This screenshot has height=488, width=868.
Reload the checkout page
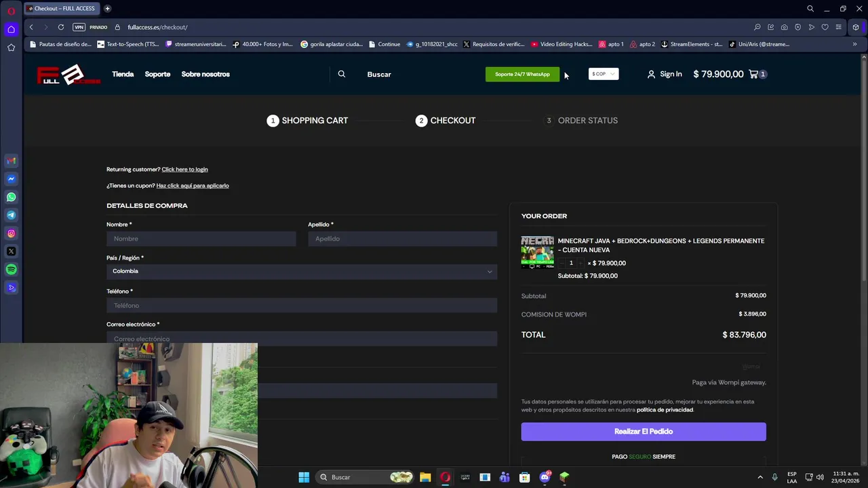pyautogui.click(x=61, y=27)
